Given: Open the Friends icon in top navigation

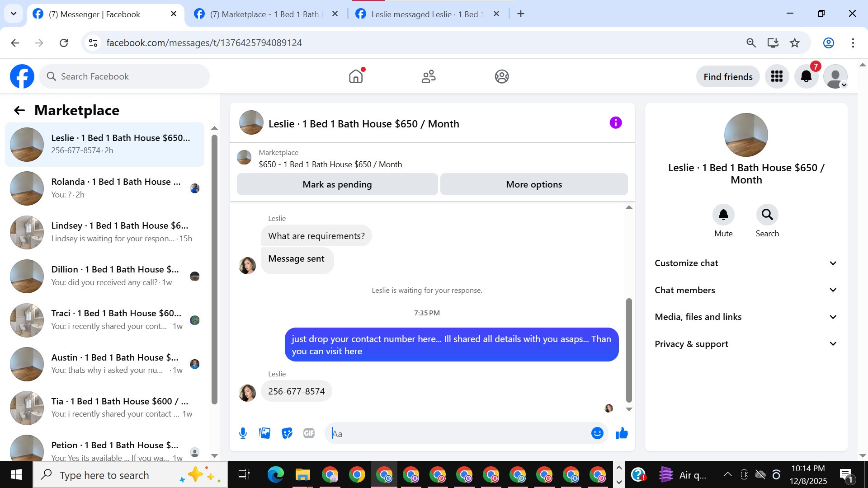Looking at the screenshot, I should pyautogui.click(x=429, y=76).
